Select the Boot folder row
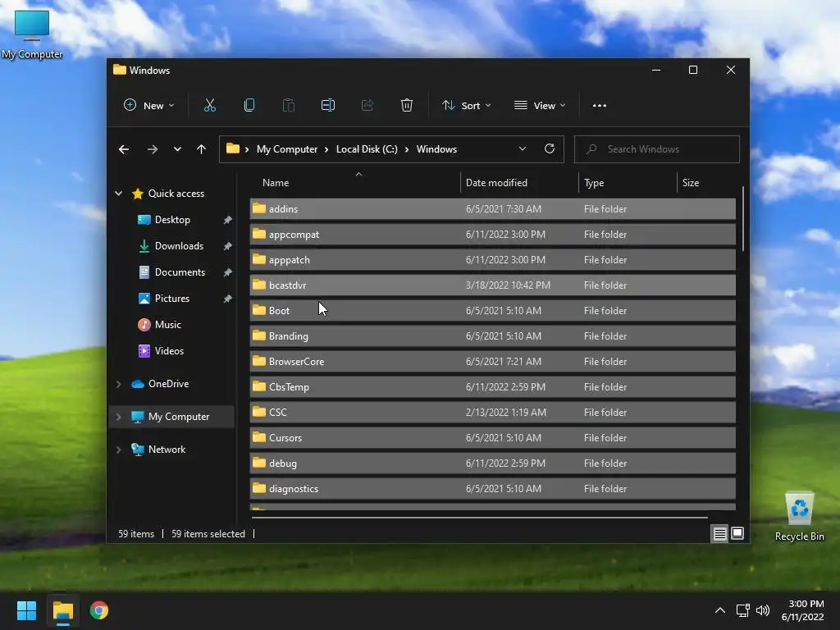840x630 pixels. tap(492, 311)
